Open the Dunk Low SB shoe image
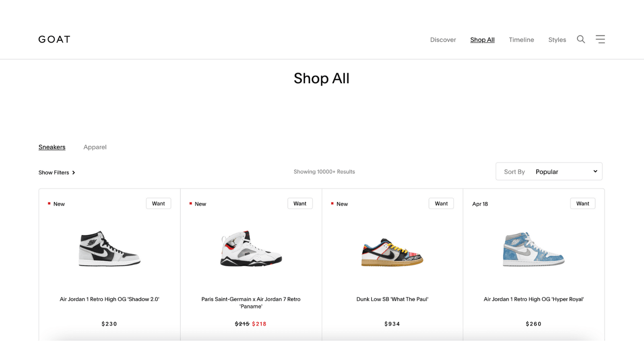 click(x=392, y=252)
